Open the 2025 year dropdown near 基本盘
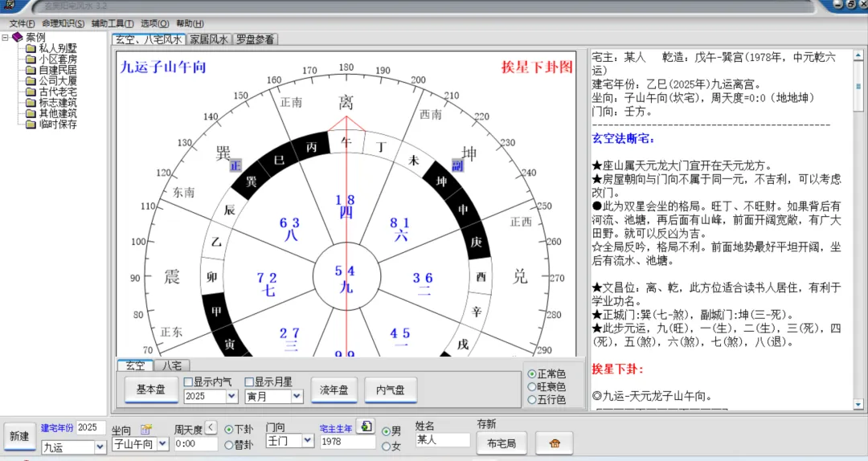Image resolution: width=868 pixels, height=461 pixels. pos(232,396)
